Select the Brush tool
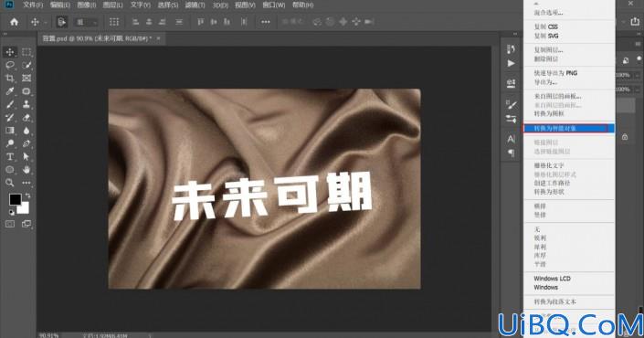644x338 pixels. (x=10, y=104)
